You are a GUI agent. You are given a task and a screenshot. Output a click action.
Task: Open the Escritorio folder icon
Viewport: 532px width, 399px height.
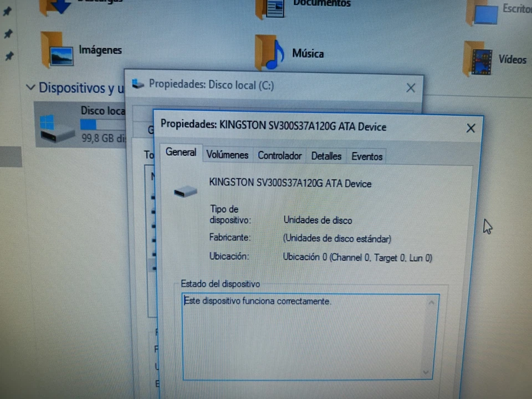click(x=483, y=14)
